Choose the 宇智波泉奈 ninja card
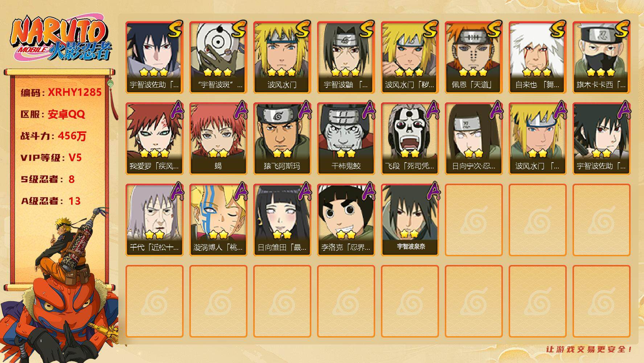Image resolution: width=644 pixels, height=363 pixels. click(410, 220)
